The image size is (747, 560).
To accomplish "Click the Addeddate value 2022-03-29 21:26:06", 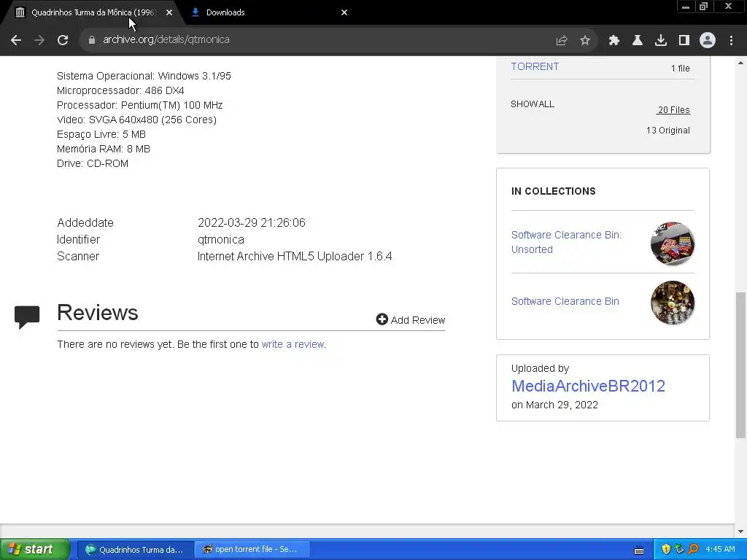I will 252,223.
